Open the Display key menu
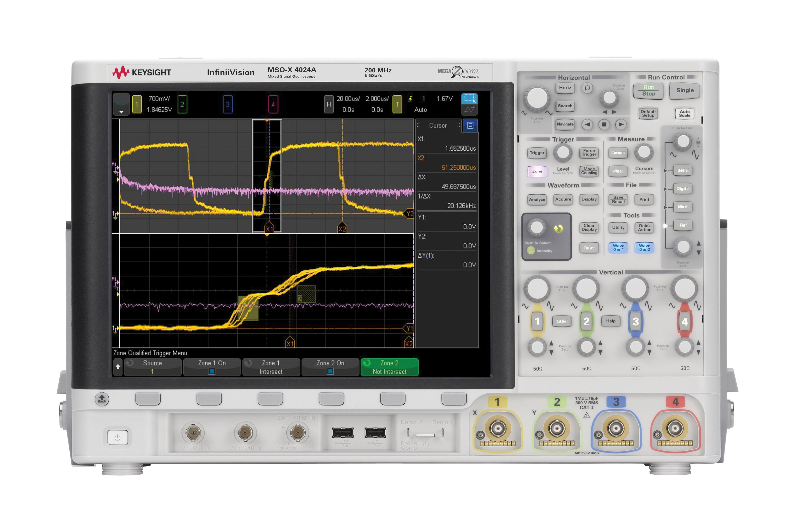 (589, 200)
